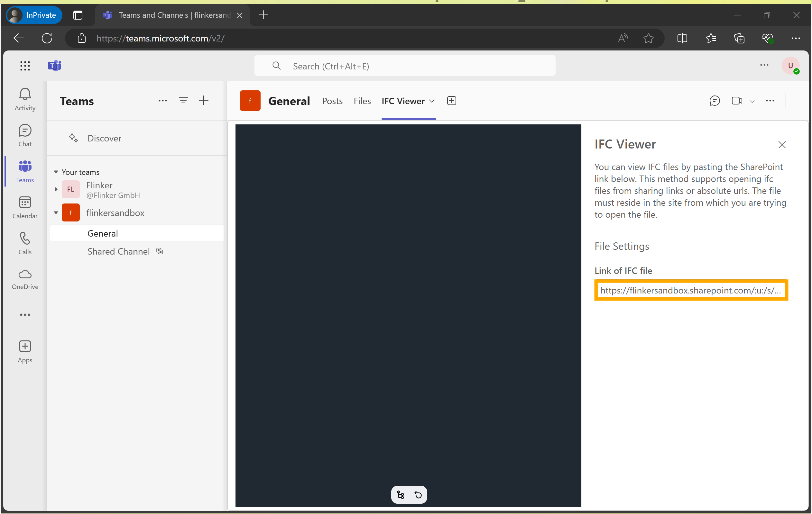This screenshot has height=514, width=812.
Task: Switch to the Files tab
Action: click(x=362, y=101)
